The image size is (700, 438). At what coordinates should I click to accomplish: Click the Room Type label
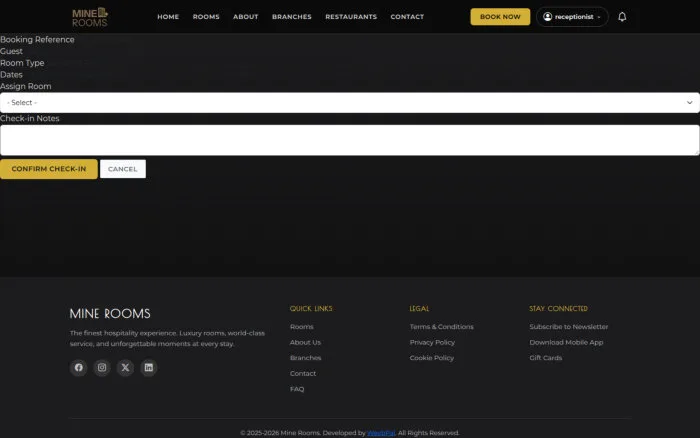pyautogui.click(x=22, y=63)
